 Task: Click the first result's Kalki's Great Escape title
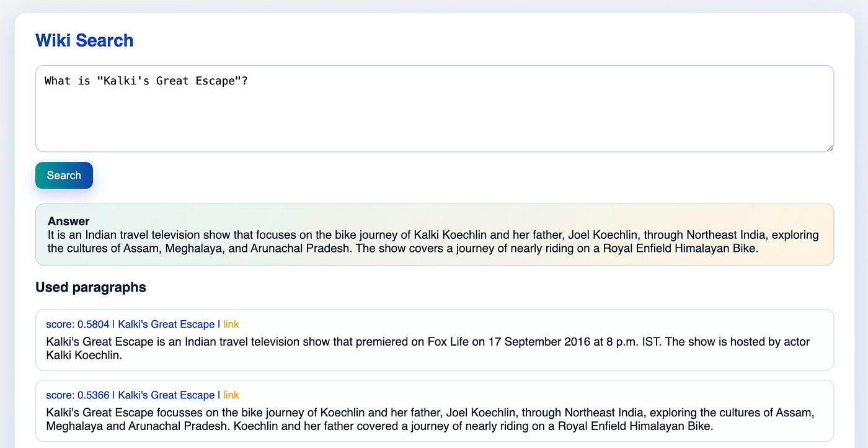point(166,324)
